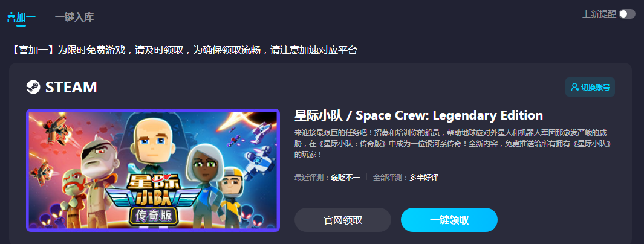Click the 上新提醒 label text
The height and width of the screenshot is (244, 644).
coord(599,14)
